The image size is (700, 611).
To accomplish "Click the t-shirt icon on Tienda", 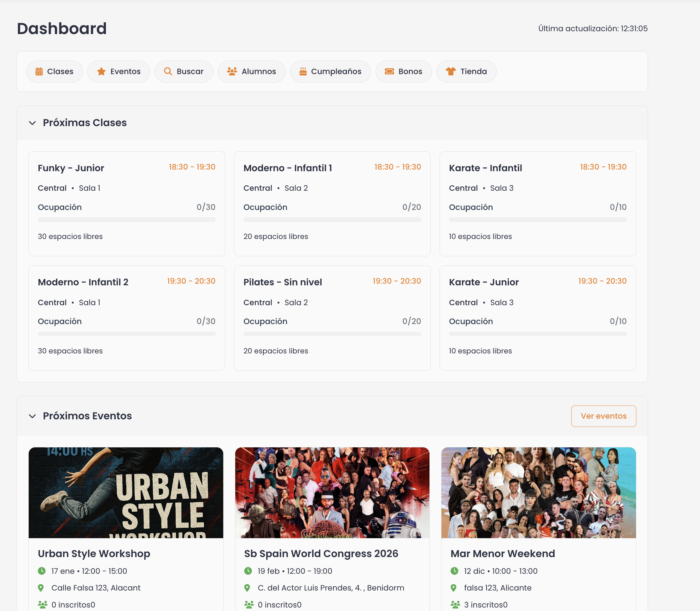I will tap(451, 72).
